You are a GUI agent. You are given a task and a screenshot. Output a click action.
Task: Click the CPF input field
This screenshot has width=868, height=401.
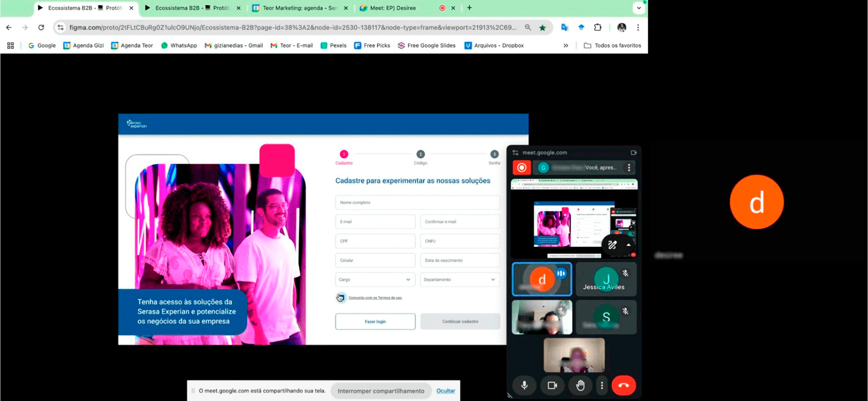(375, 241)
